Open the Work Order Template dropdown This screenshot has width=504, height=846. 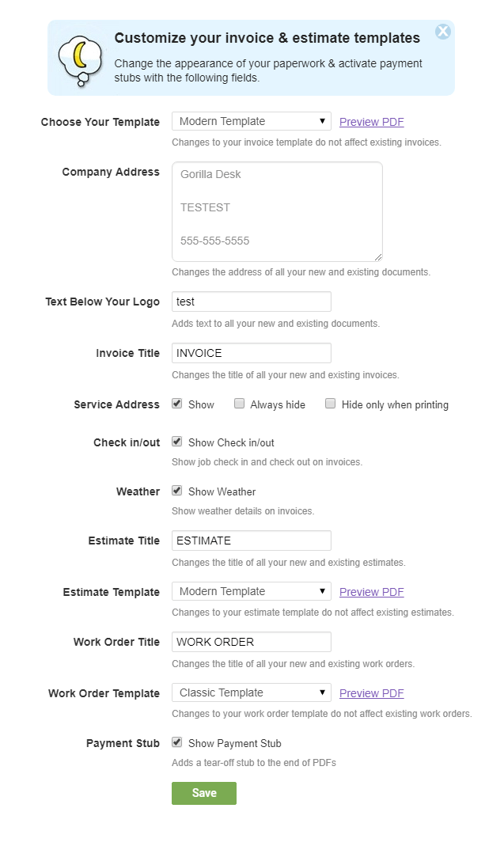252,692
